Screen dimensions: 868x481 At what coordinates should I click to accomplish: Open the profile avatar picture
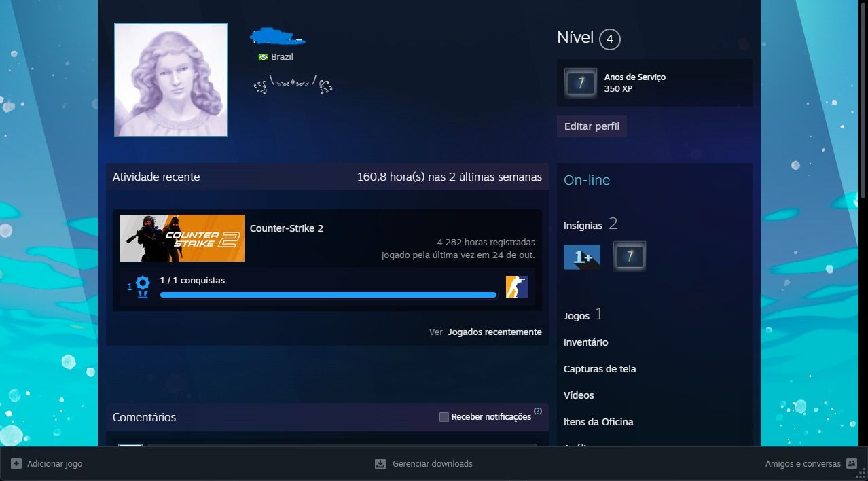pos(171,80)
